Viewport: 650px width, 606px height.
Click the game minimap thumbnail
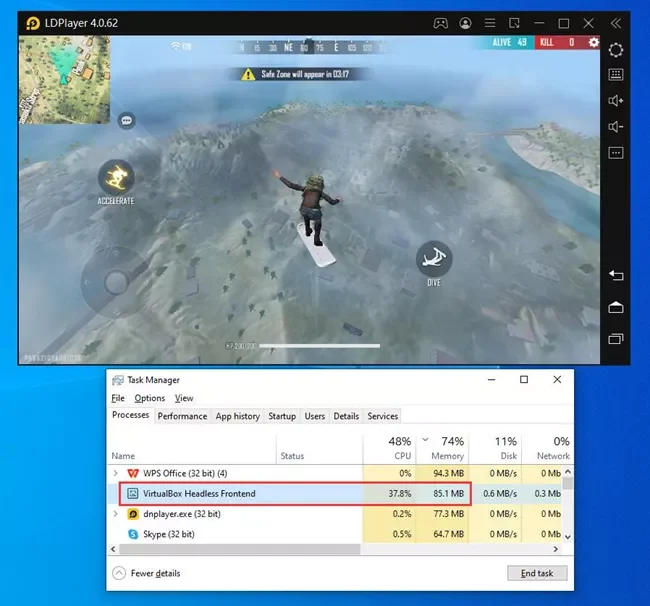pos(64,80)
